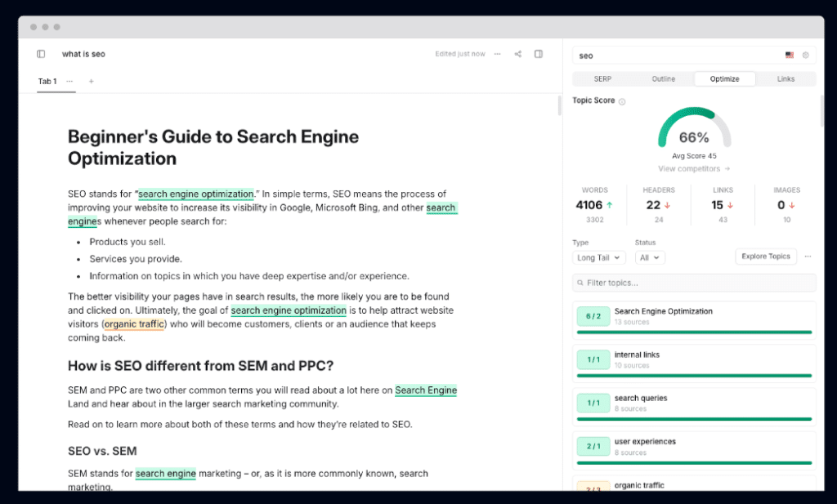Click the 'SEO vs. SEM' subheading
The height and width of the screenshot is (504, 837).
click(x=102, y=451)
